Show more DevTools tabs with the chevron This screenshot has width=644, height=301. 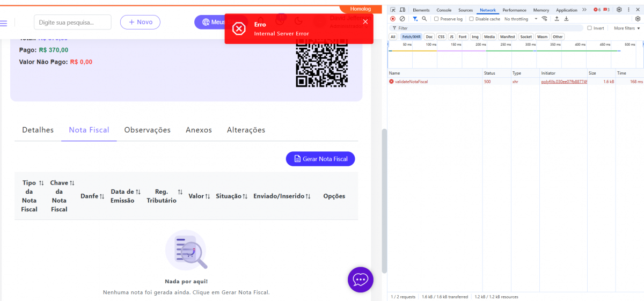point(584,10)
